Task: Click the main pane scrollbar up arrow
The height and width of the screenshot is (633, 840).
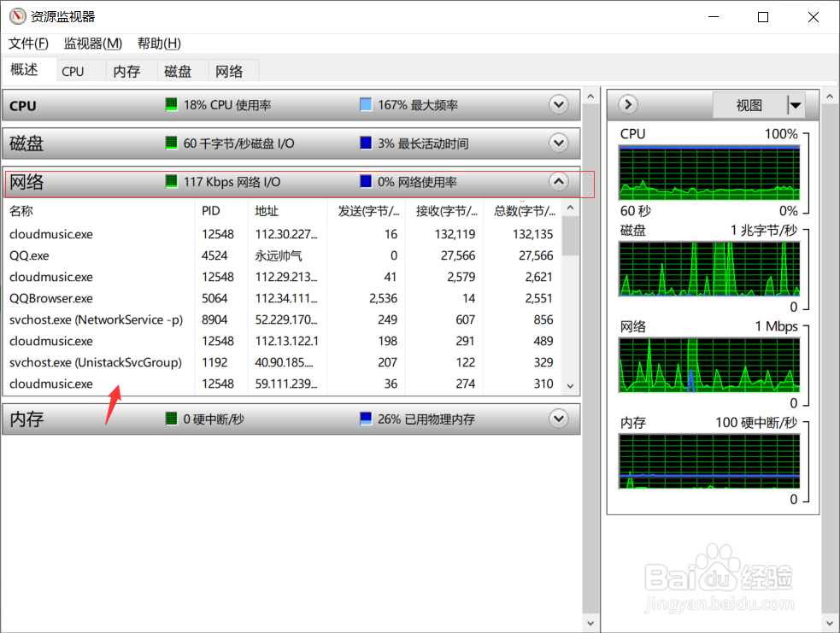Action: pyautogui.click(x=590, y=97)
